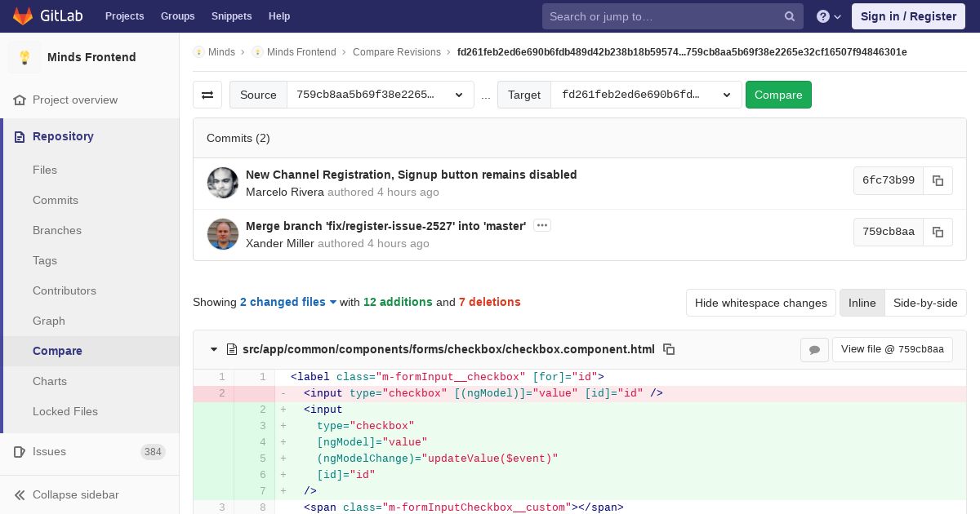980x514 pixels.
Task: Click '7 deletions' text
Action: (x=490, y=302)
